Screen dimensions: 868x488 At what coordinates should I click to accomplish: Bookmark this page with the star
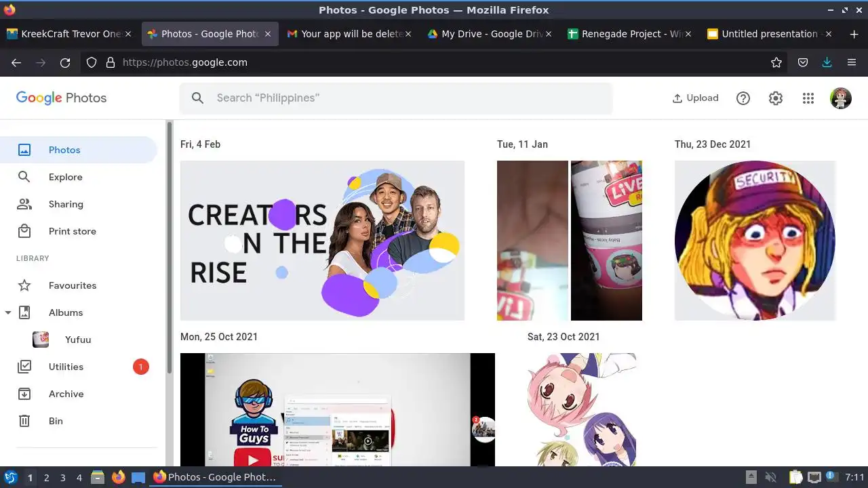click(776, 62)
